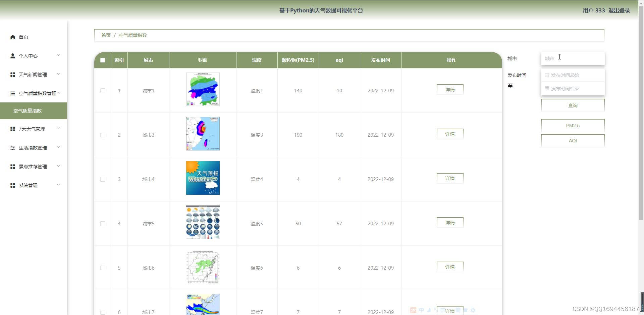Open the 城市1 weather map thumbnail

click(x=203, y=89)
